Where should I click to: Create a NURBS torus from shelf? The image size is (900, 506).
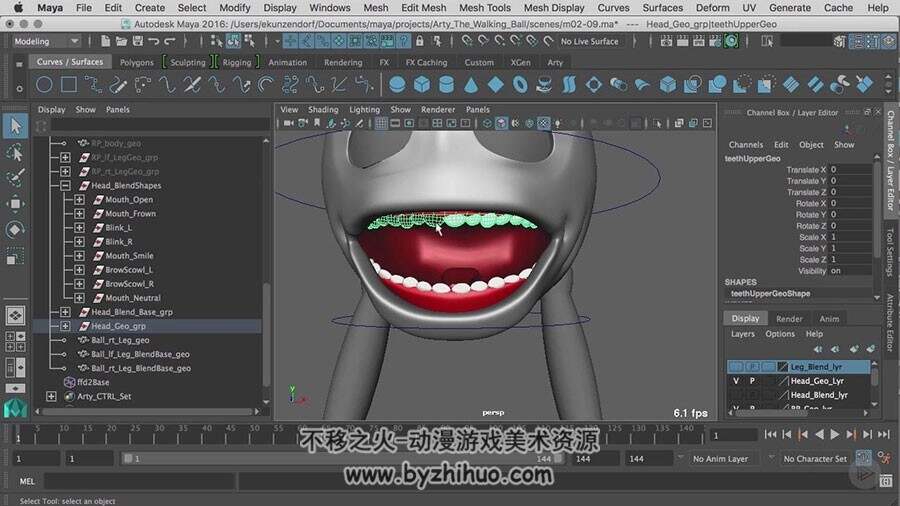pyautogui.click(x=520, y=85)
